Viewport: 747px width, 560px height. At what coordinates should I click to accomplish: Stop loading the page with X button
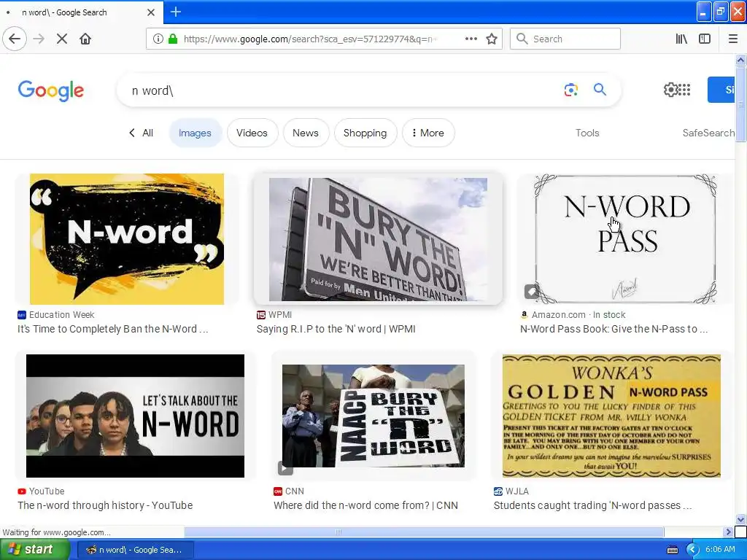coord(62,39)
